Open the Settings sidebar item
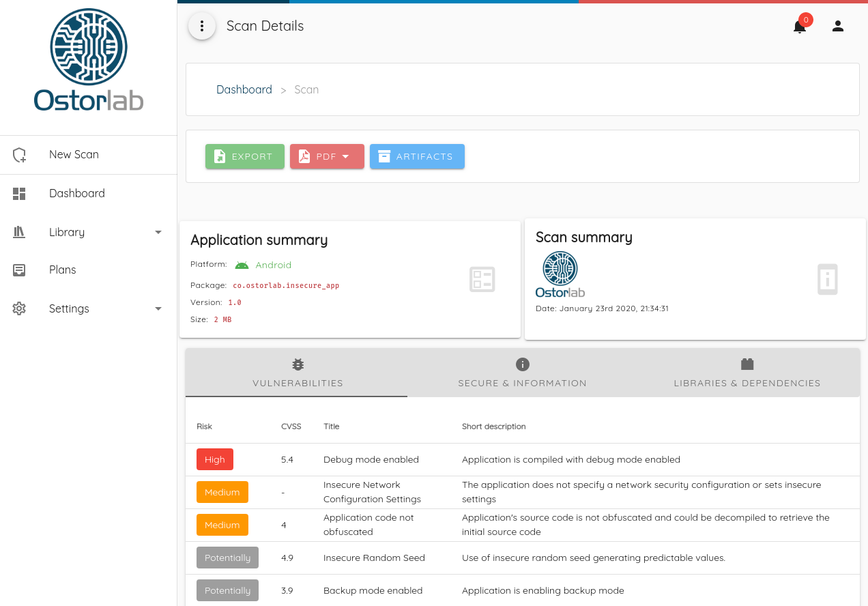Screen dimensions: 868x606 89,308
